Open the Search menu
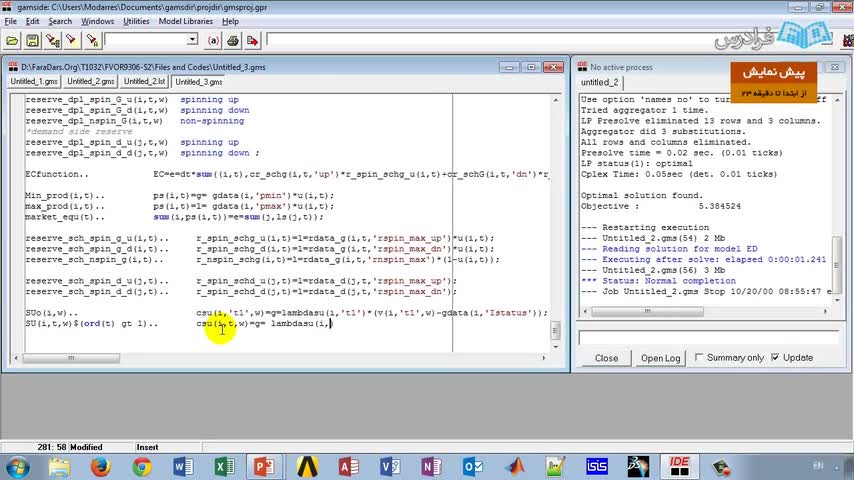Screen dimensions: 854x480 [x=60, y=21]
